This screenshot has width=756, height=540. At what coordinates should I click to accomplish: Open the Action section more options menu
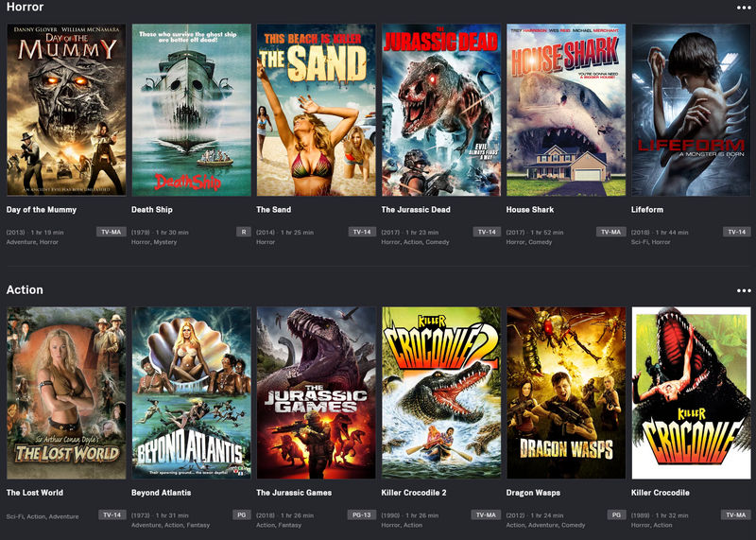click(x=744, y=290)
